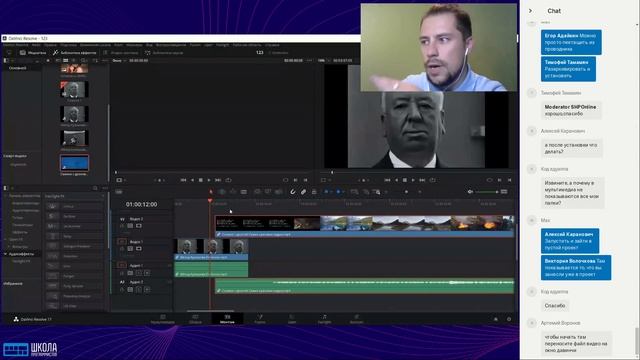Select the landscape video clip on Video 2

[364, 227]
